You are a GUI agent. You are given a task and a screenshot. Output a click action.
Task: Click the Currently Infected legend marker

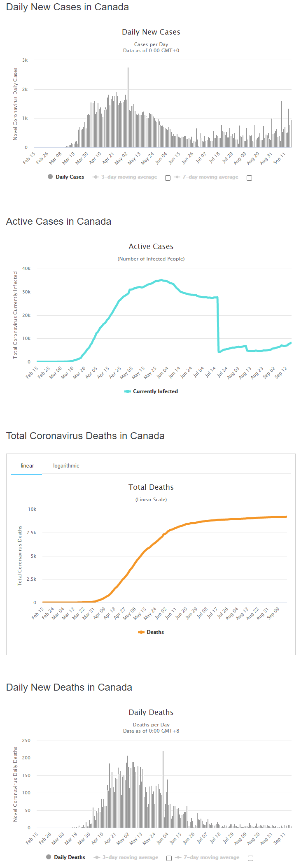(128, 391)
